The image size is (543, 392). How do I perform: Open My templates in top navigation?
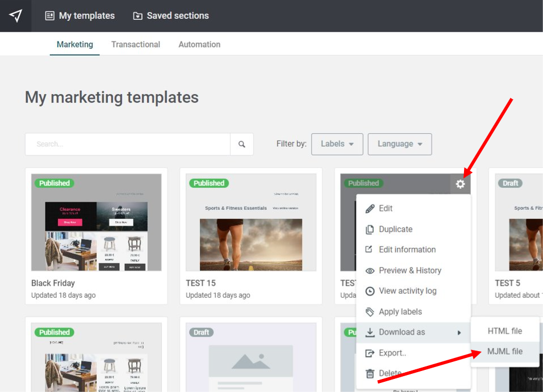(80, 15)
